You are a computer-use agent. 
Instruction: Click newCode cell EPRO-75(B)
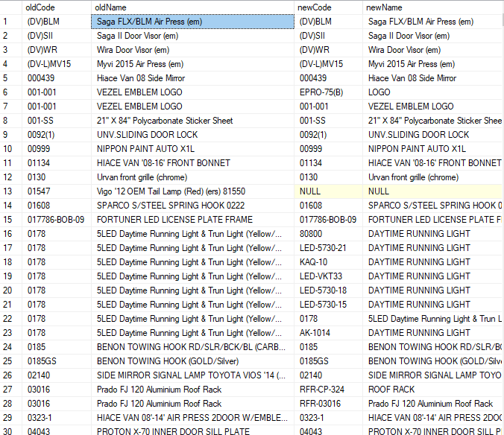click(328, 92)
